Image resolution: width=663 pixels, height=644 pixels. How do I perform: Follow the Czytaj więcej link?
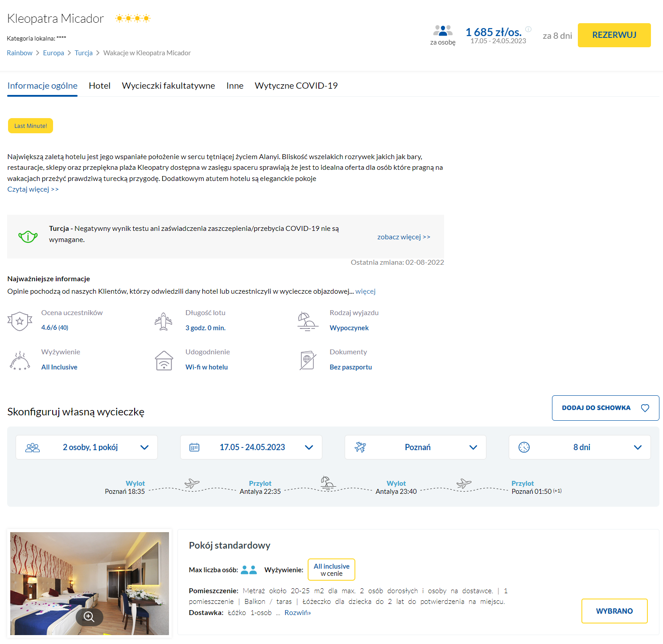click(x=33, y=189)
